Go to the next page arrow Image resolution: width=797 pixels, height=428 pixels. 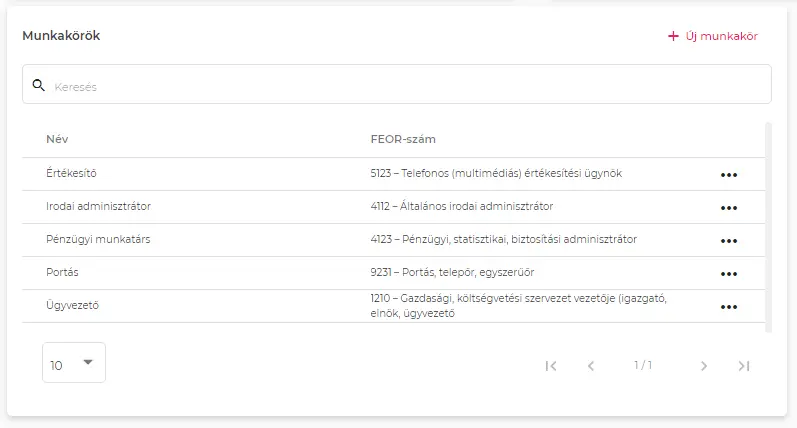click(704, 366)
